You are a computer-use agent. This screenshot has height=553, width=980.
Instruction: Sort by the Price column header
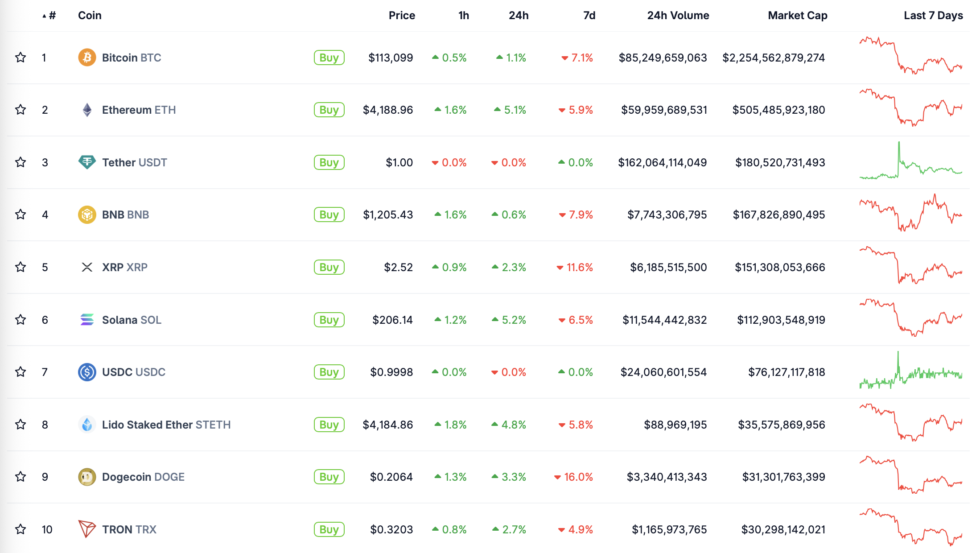pos(402,16)
